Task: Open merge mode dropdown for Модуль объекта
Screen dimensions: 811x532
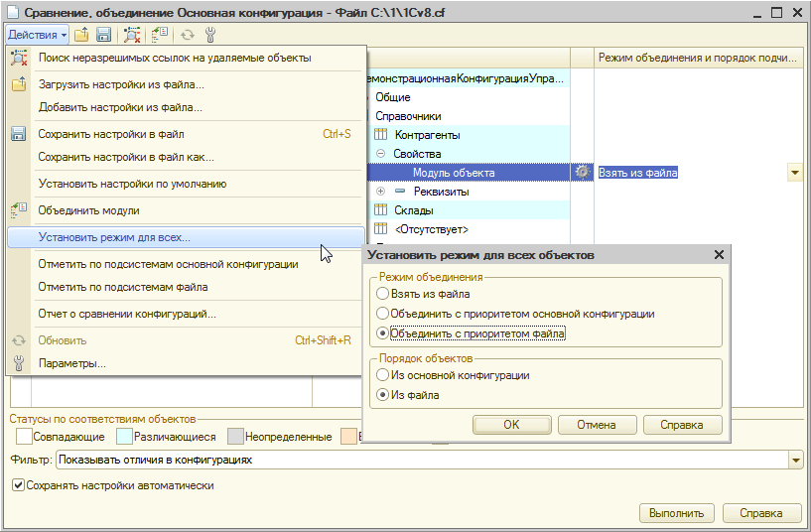Action: point(795,173)
